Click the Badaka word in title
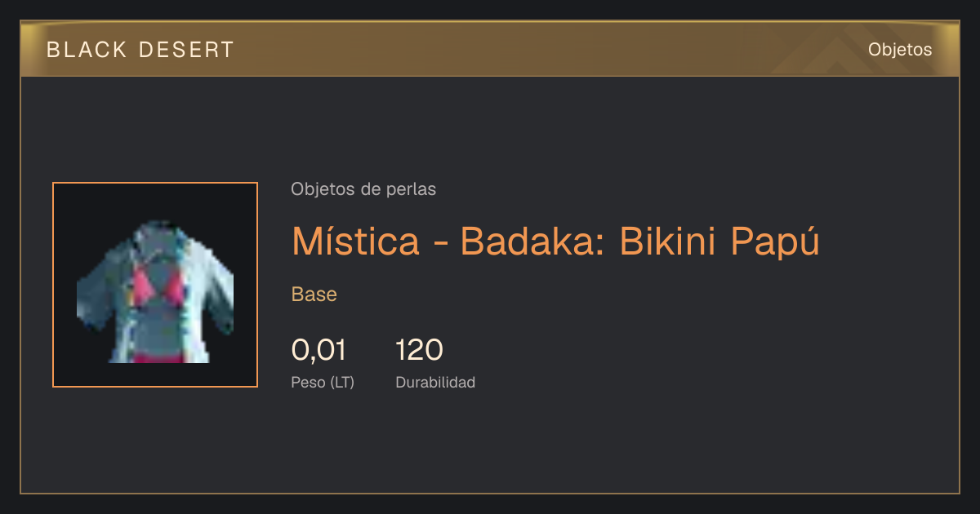Screen dimensions: 980x514 532,240
